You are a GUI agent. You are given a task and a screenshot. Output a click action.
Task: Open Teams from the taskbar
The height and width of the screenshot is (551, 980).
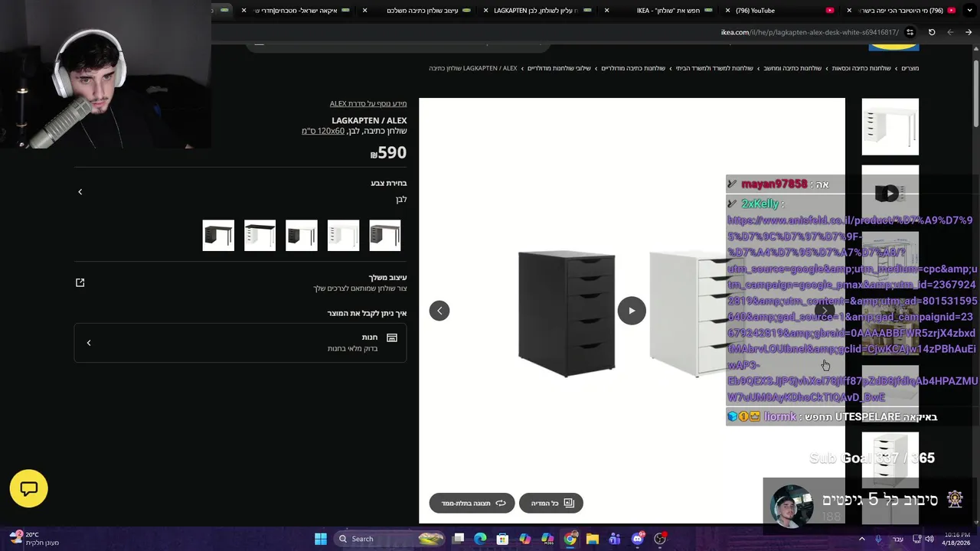tap(615, 539)
